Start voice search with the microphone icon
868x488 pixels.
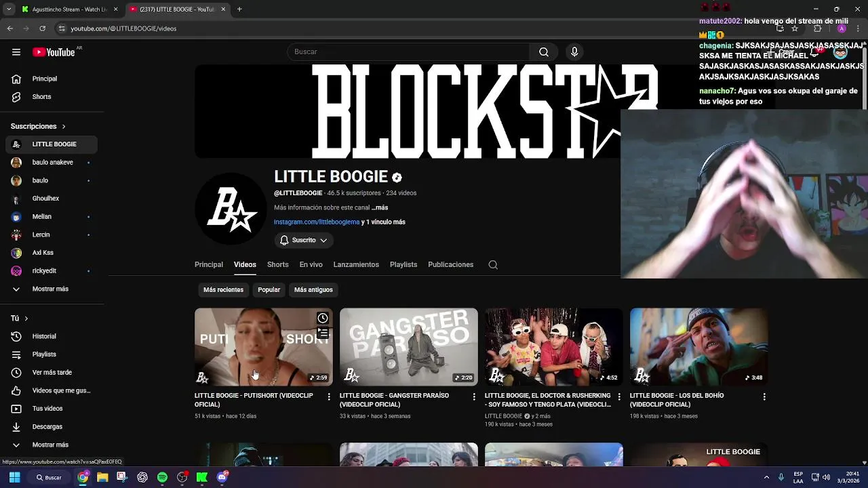click(x=574, y=52)
